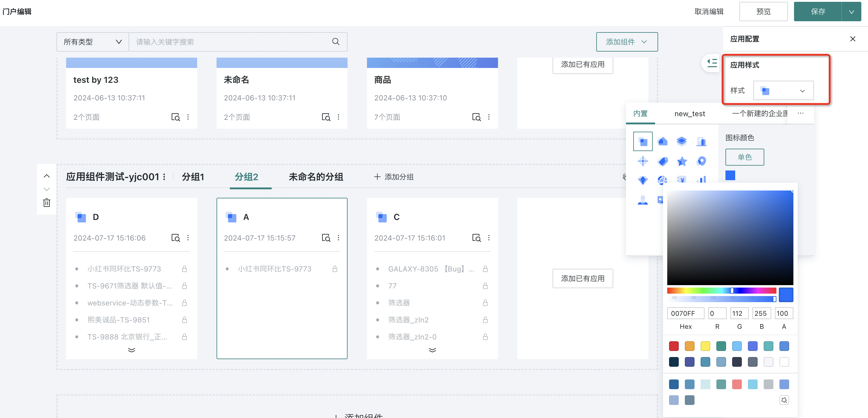Viewport: 868px width, 418px height.
Task: Expand the 添加组件 dropdown
Action: click(627, 42)
